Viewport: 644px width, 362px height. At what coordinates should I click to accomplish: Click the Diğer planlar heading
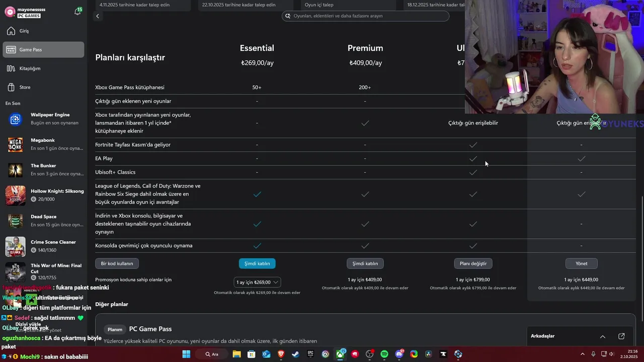[112, 304]
